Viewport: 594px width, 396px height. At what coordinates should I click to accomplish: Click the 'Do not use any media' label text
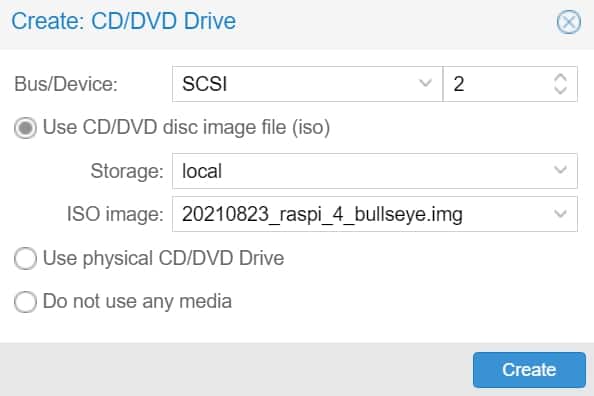137,302
